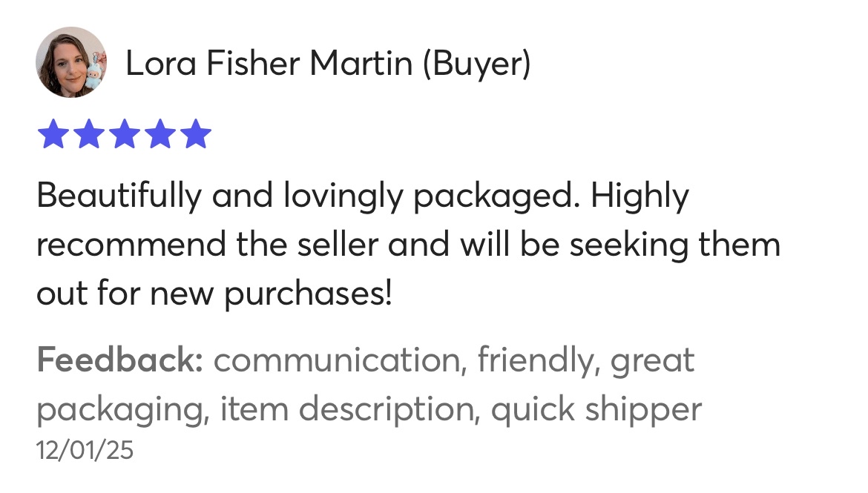The image size is (868, 493).
Task: Select the "quick shipper" feedback tag
Action: point(596,409)
